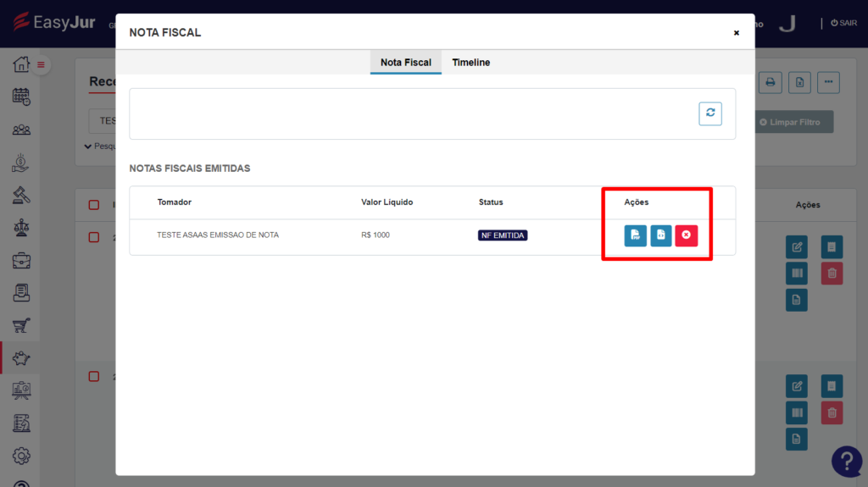868x487 pixels.
Task: Download the invoice XML file
Action: click(660, 235)
